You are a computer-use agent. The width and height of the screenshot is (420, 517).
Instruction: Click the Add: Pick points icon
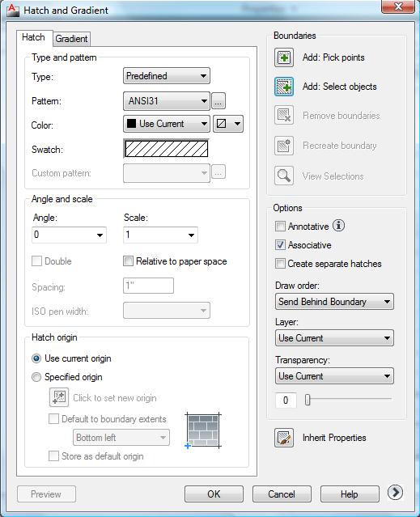pyautogui.click(x=284, y=57)
